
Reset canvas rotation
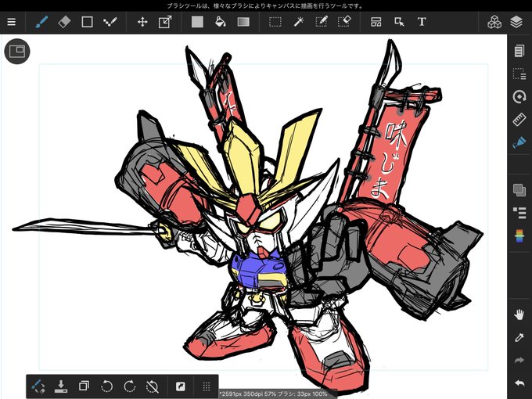153,386
